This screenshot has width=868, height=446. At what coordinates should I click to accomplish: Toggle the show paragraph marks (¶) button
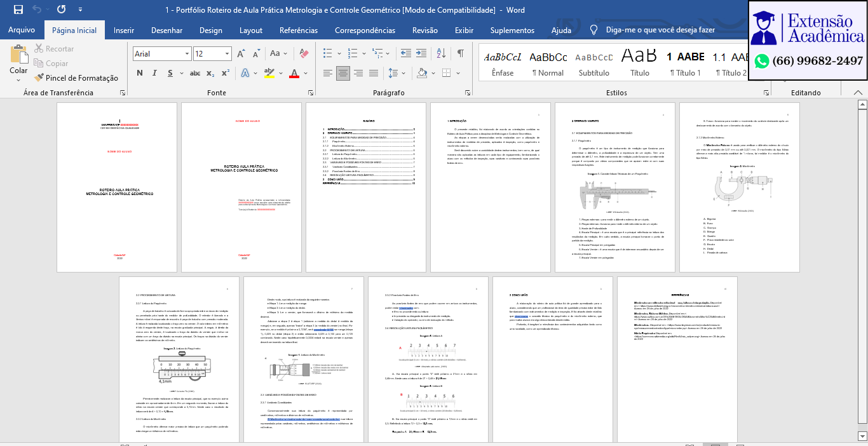coord(460,54)
